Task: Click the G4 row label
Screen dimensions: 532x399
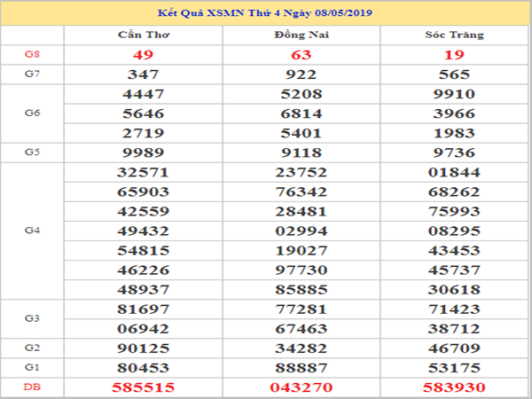Action: (x=32, y=231)
